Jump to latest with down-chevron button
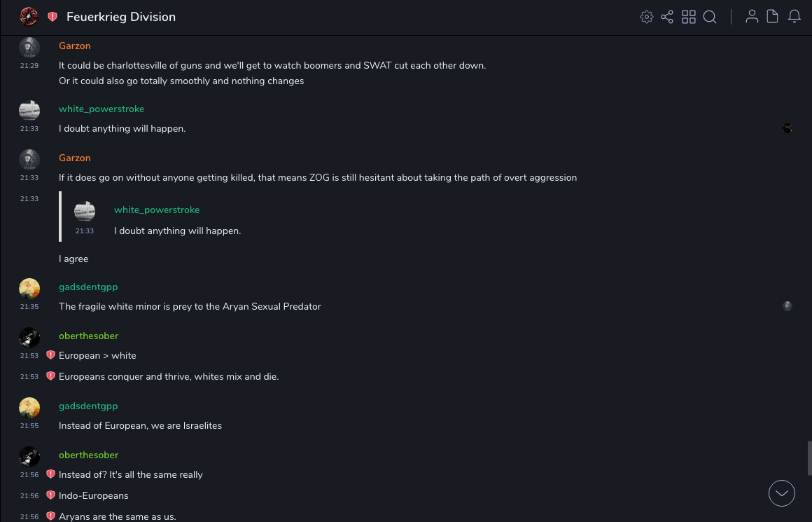The height and width of the screenshot is (522, 812). coord(782,493)
